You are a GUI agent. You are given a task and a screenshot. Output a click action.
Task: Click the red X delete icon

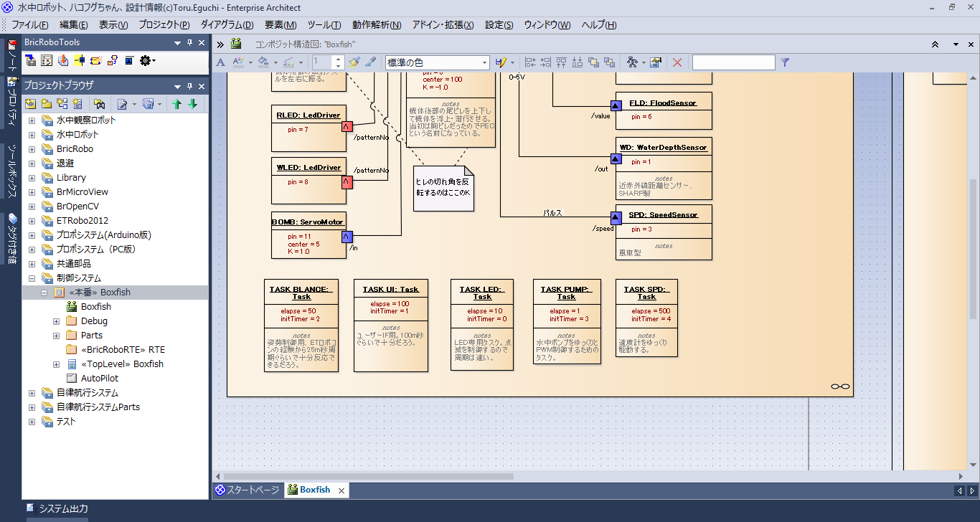(x=677, y=63)
